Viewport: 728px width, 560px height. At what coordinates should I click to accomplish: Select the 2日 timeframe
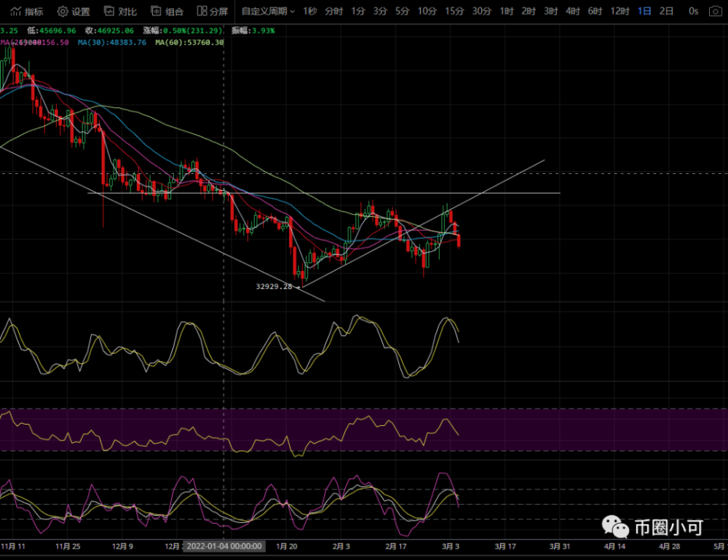(x=666, y=11)
